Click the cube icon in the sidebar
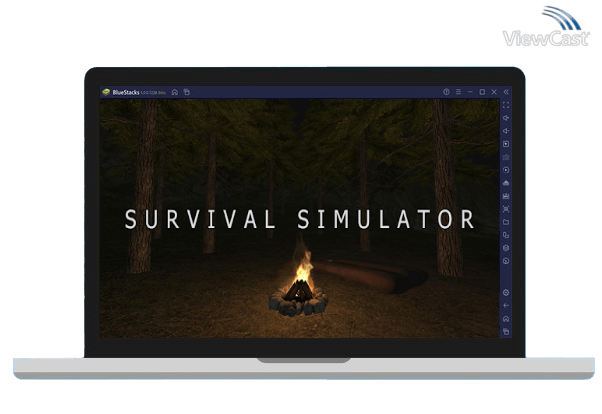602x414 pixels. 506,248
